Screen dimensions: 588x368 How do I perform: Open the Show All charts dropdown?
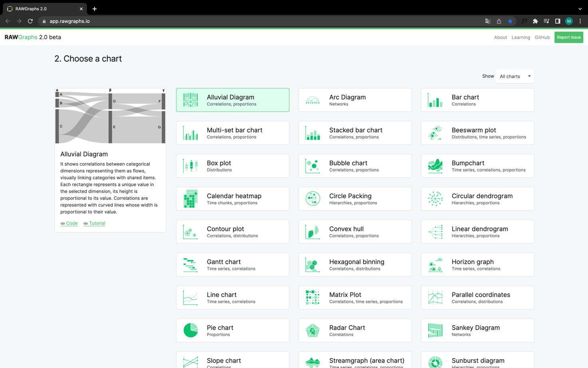(514, 76)
